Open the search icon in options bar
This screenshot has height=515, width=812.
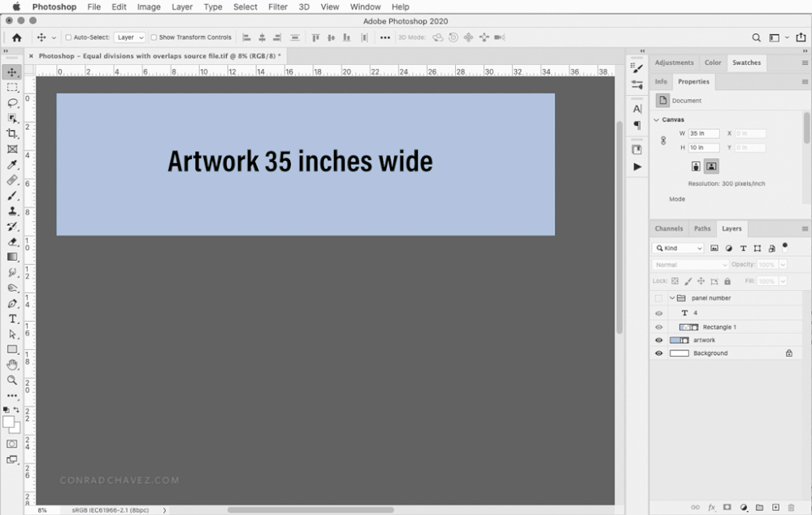(756, 37)
